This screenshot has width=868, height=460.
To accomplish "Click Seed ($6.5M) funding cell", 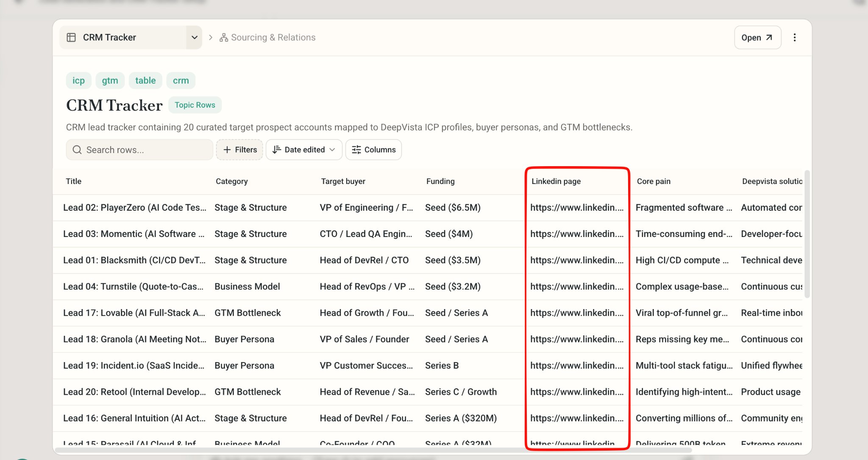I will point(453,207).
